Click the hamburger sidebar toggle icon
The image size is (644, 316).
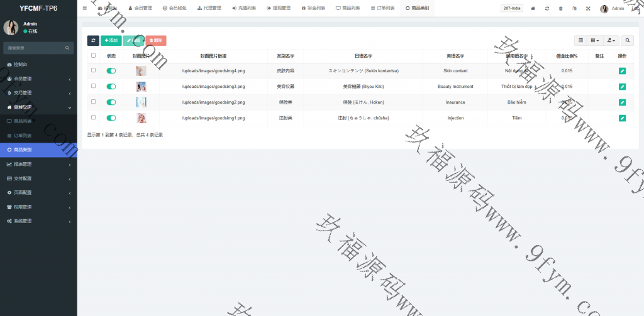[x=85, y=8]
